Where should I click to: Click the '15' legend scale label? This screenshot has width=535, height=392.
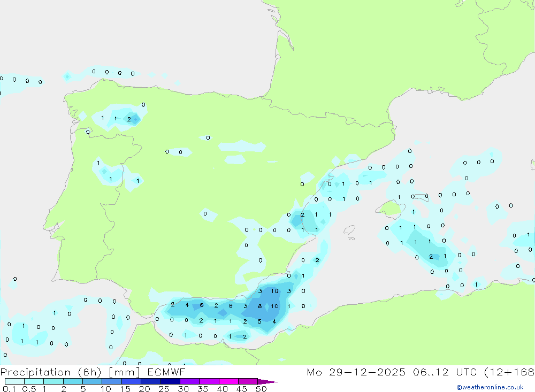coord(125,389)
